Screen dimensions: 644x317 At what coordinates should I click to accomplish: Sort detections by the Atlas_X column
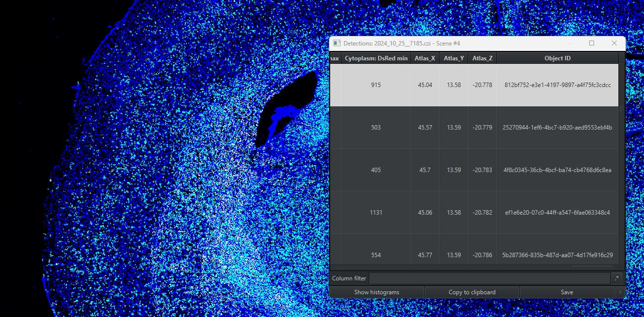424,58
